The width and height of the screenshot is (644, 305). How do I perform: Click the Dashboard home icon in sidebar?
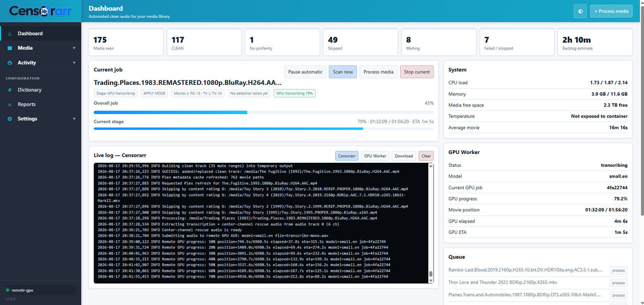[10, 34]
